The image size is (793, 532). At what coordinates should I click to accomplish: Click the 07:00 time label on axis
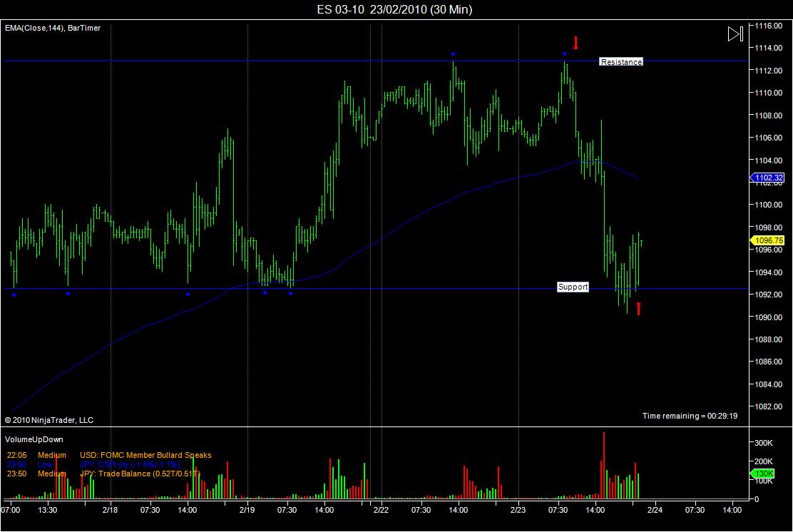[11, 510]
